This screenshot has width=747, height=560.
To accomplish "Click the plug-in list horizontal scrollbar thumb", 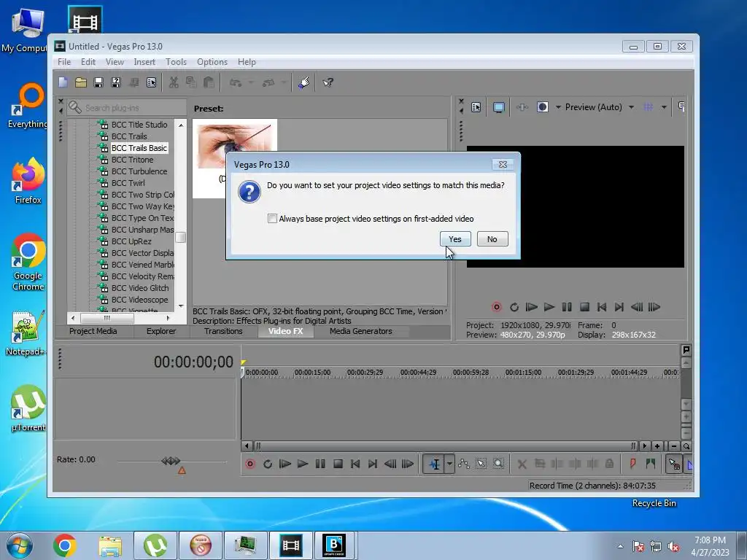I will click(107, 318).
